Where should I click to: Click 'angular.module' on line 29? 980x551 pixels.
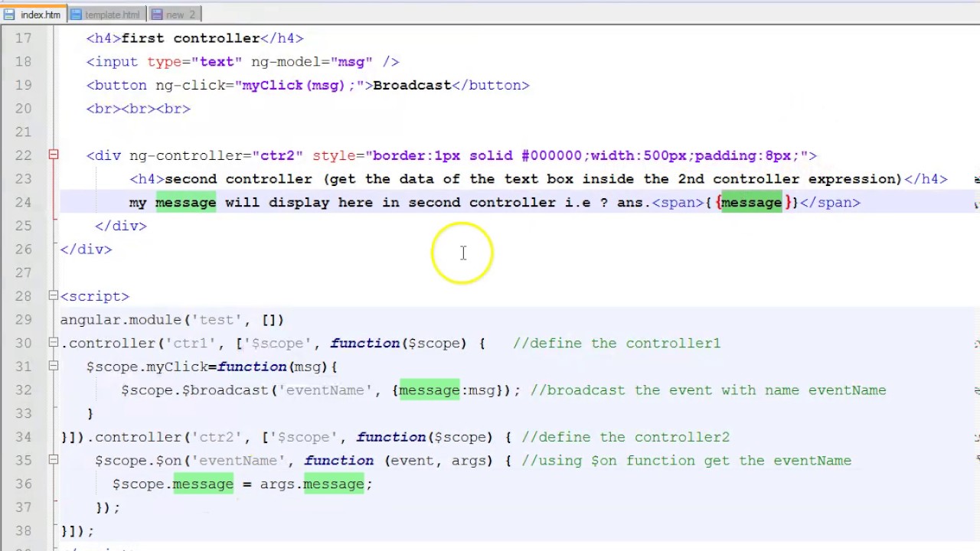(121, 320)
